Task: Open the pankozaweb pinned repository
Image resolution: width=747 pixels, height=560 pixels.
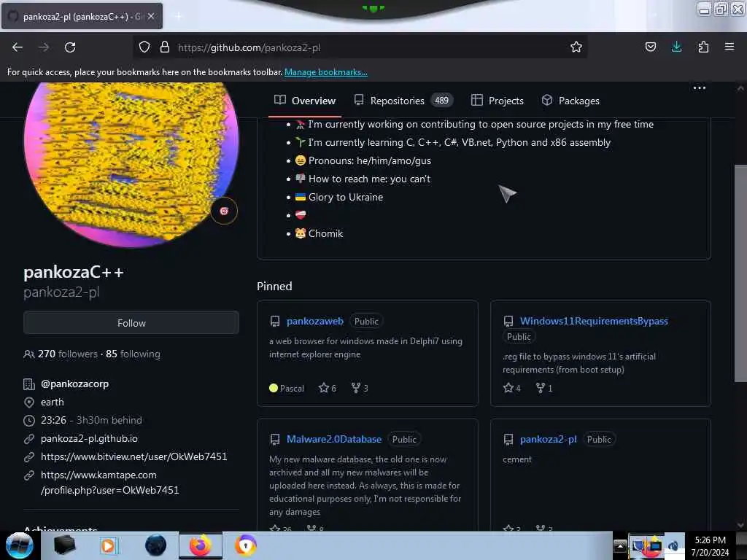Action: (x=315, y=321)
